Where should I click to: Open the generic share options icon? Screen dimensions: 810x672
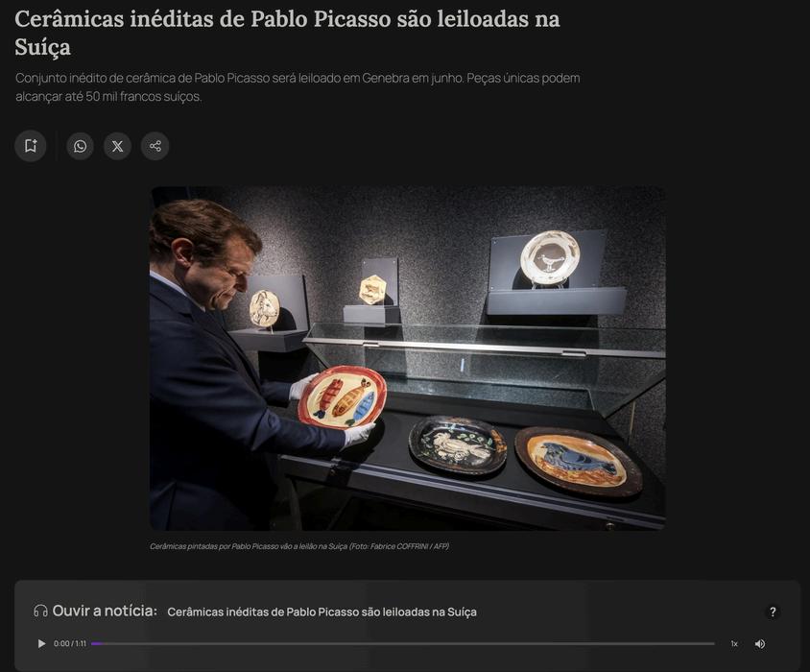pyautogui.click(x=155, y=146)
